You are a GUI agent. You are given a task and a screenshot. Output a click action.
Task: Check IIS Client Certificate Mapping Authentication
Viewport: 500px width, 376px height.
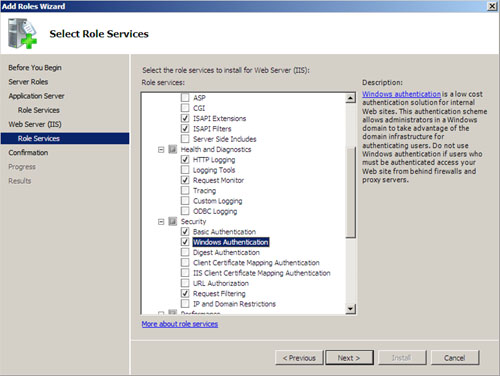pyautogui.click(x=185, y=273)
